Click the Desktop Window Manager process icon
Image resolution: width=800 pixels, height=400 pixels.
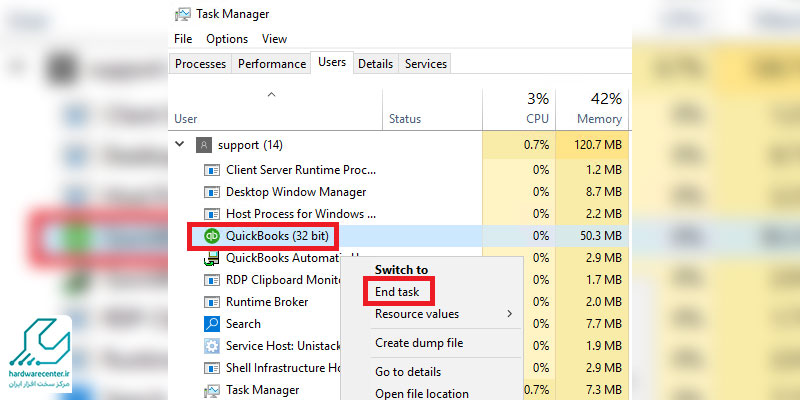coord(212,192)
